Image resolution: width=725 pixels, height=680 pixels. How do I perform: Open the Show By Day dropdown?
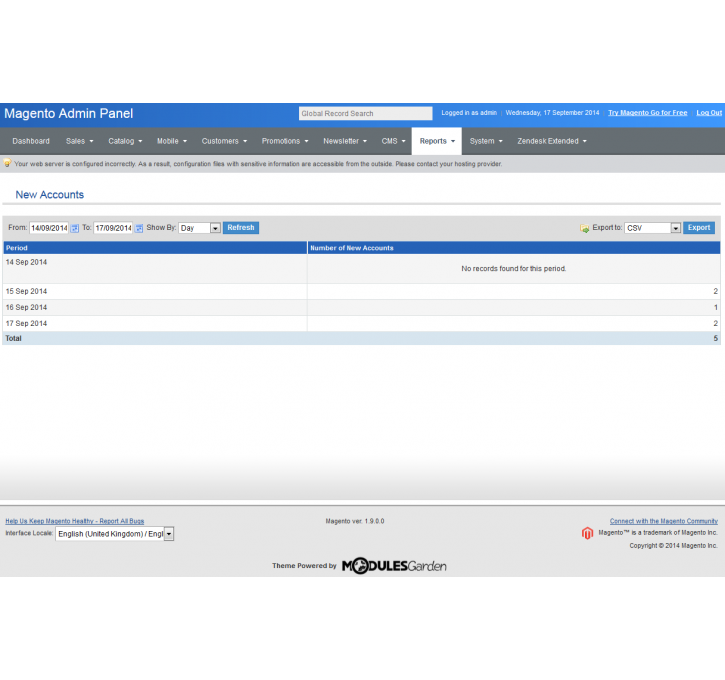(x=200, y=228)
